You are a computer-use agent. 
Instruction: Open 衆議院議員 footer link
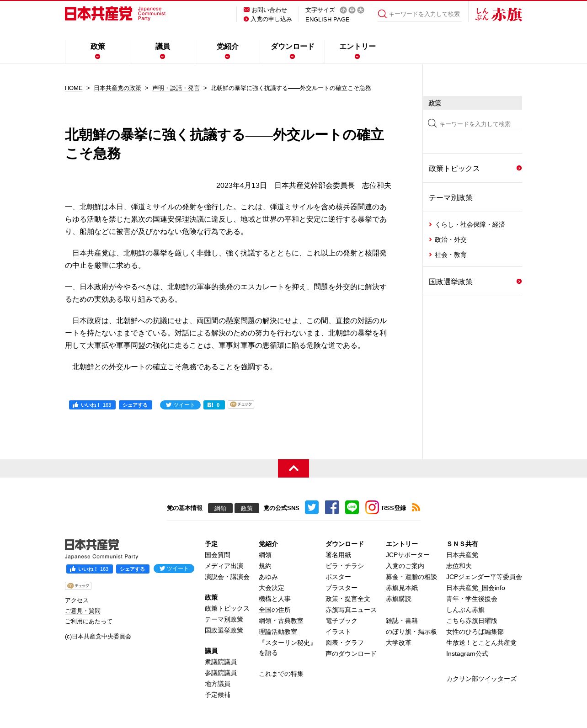[x=221, y=662]
